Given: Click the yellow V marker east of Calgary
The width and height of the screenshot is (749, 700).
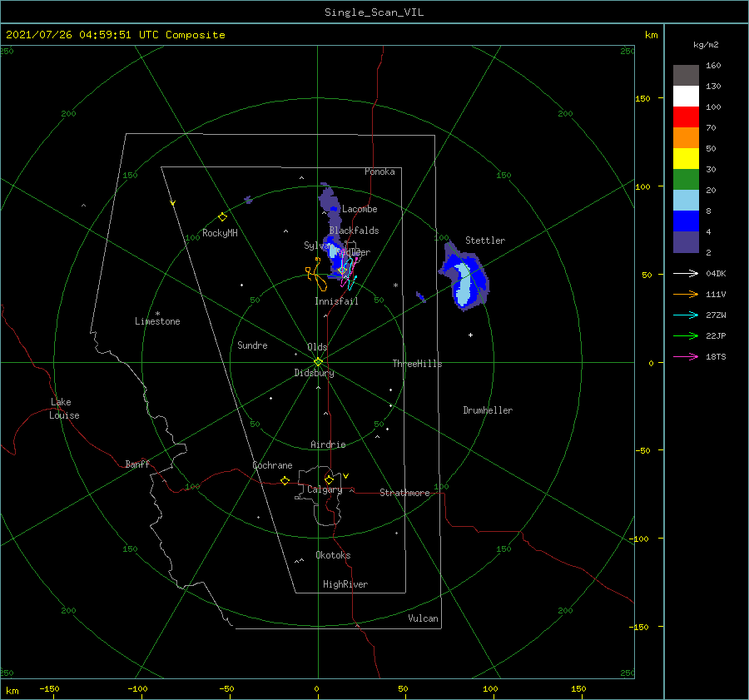Looking at the screenshot, I should [x=346, y=476].
